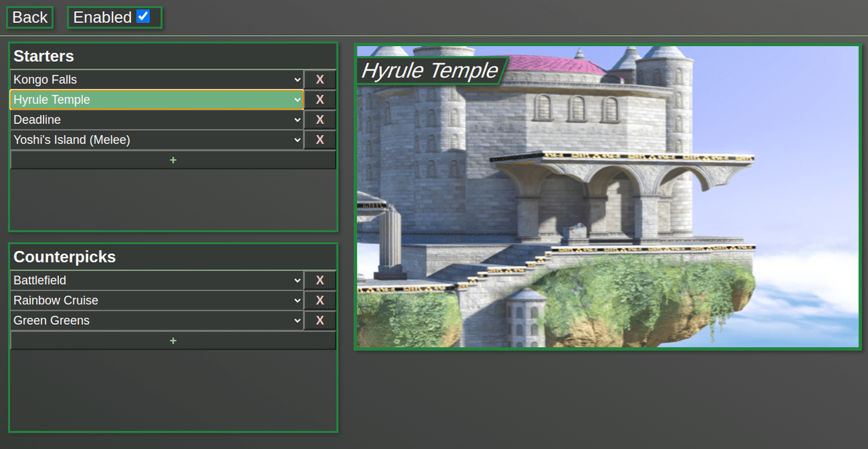
Task: Open the Hyrule Temple starter dropdown
Action: tap(157, 100)
